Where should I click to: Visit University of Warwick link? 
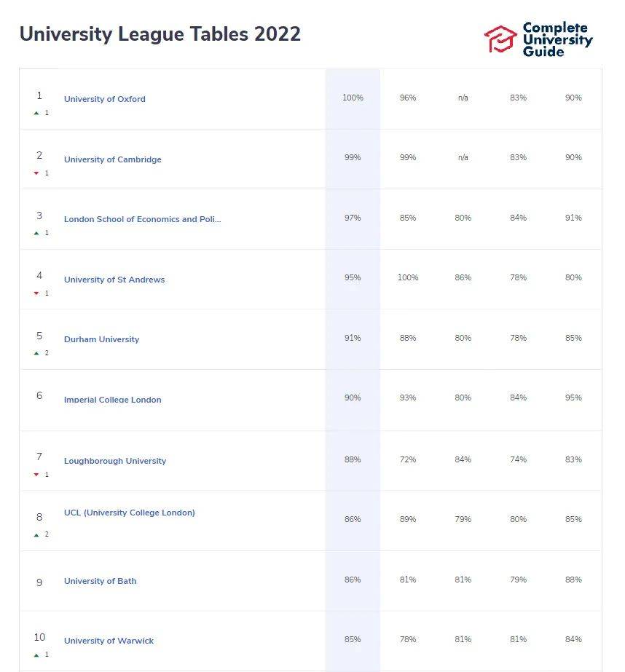coord(109,641)
